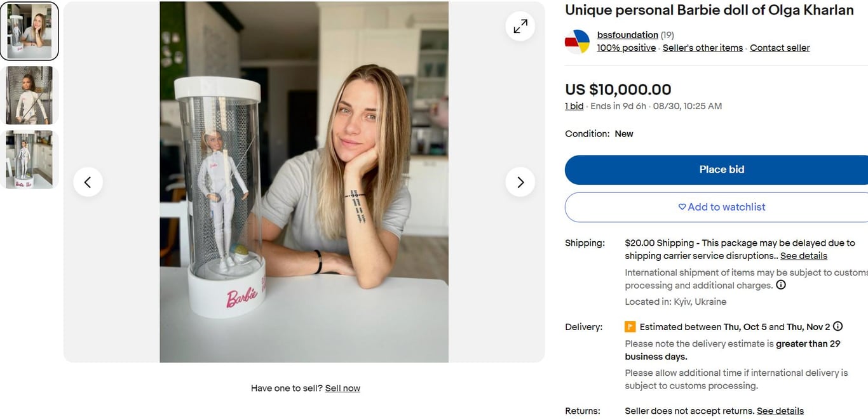
Task: Click the main product photo
Action: [304, 182]
